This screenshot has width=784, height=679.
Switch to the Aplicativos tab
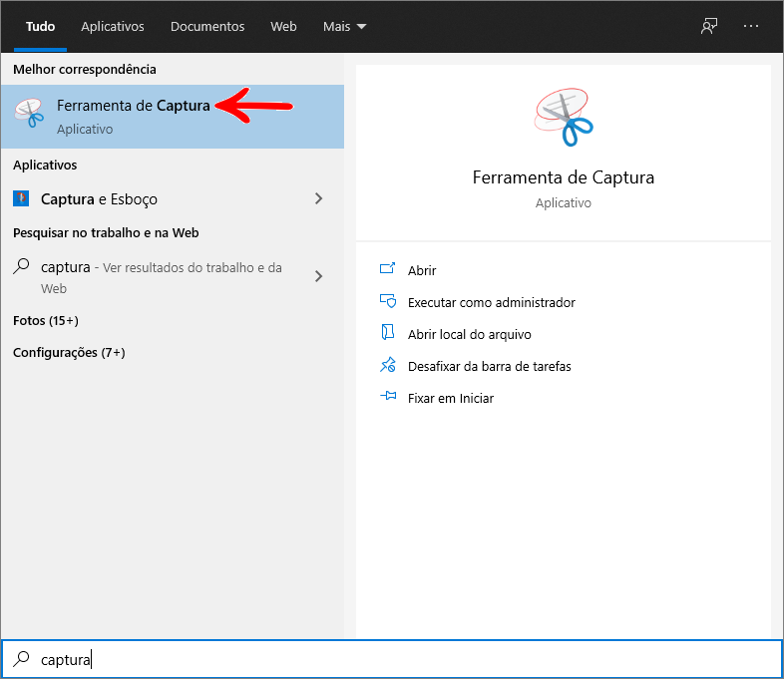[x=113, y=27]
